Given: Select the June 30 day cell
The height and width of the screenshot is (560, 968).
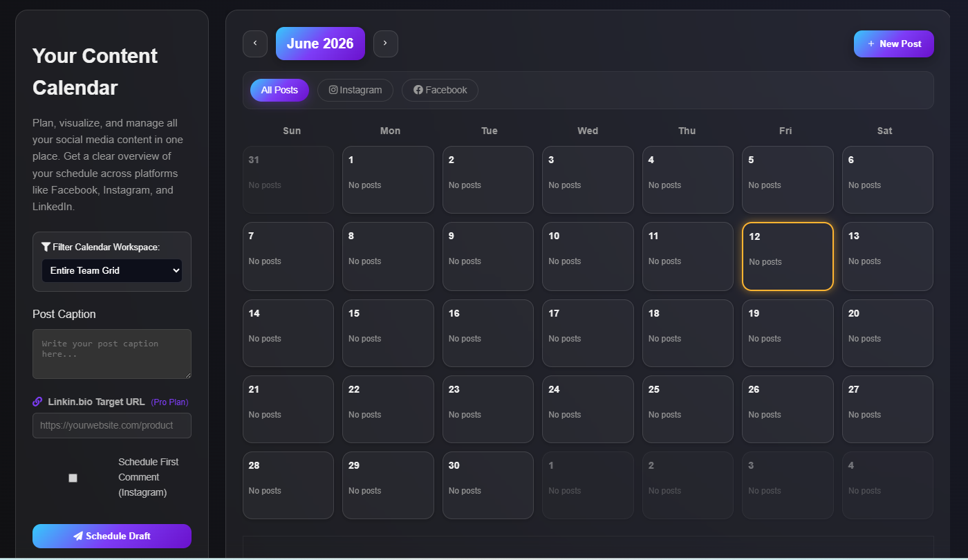Looking at the screenshot, I should [488, 485].
